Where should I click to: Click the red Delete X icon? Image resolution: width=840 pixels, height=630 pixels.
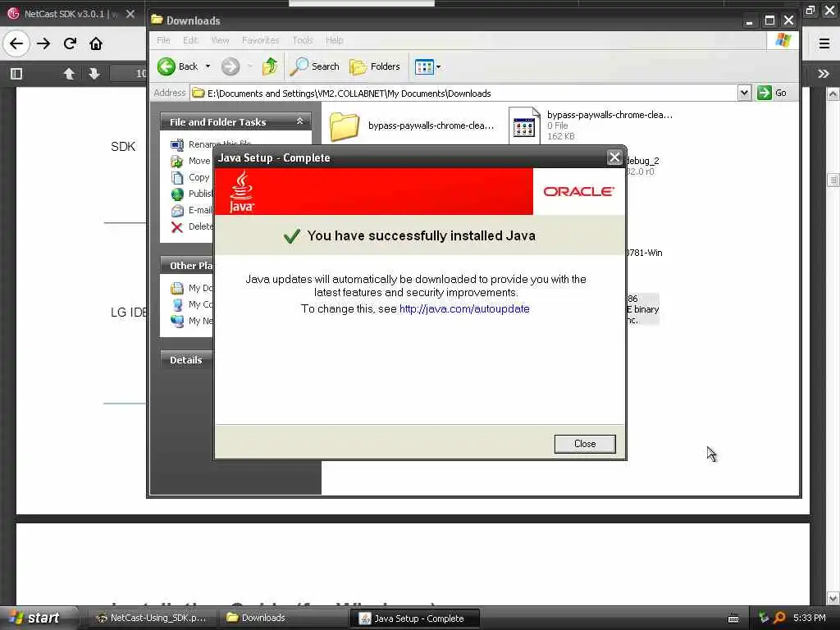pyautogui.click(x=177, y=227)
